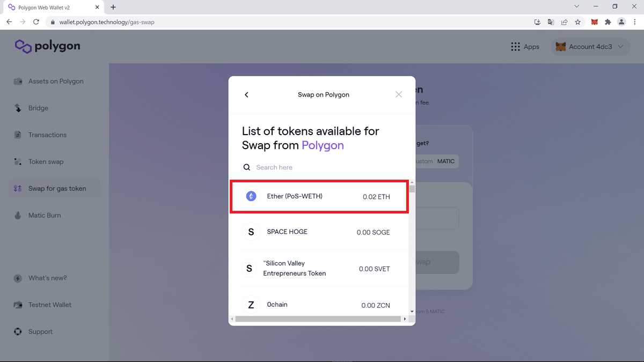Open Transactions in the sidebar

click(x=47, y=135)
